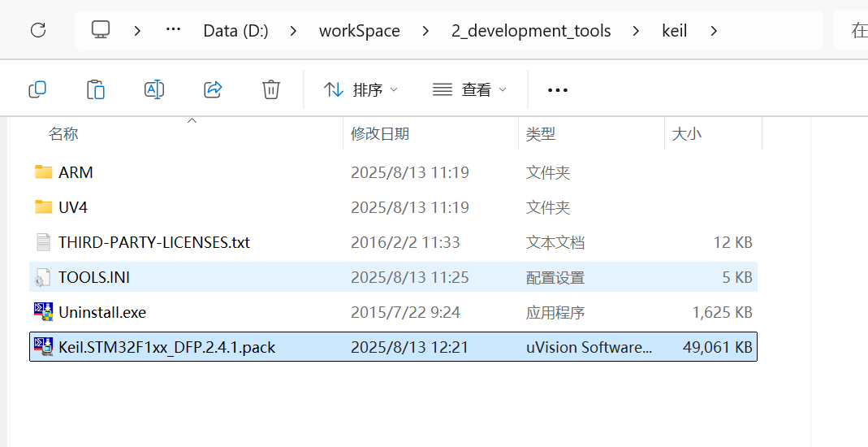Click the Delete trash icon
This screenshot has width=868, height=447.
(x=270, y=89)
